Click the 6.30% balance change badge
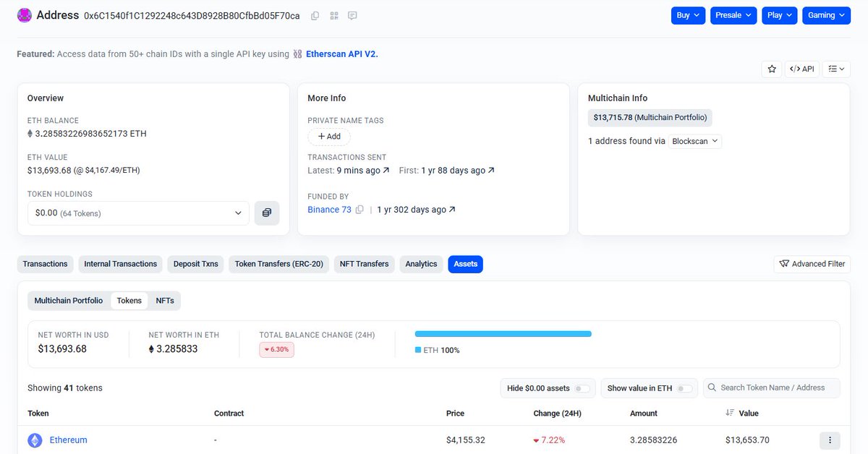This screenshot has height=454, width=868. pyautogui.click(x=277, y=350)
